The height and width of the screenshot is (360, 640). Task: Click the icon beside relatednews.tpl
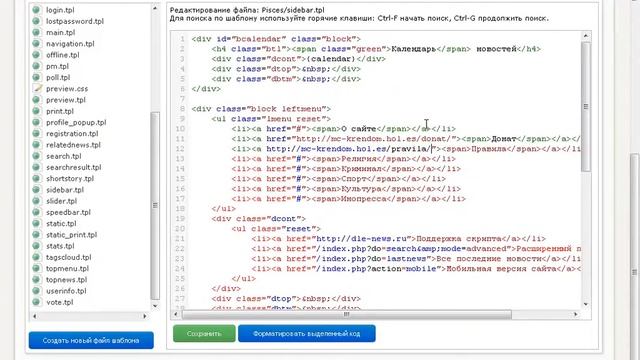click(36, 144)
